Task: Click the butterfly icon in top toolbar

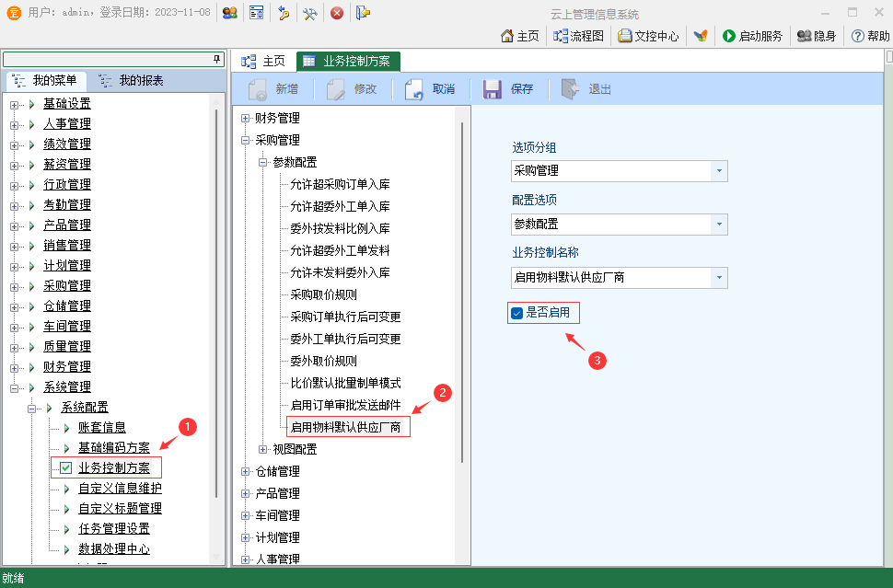Action: [702, 36]
